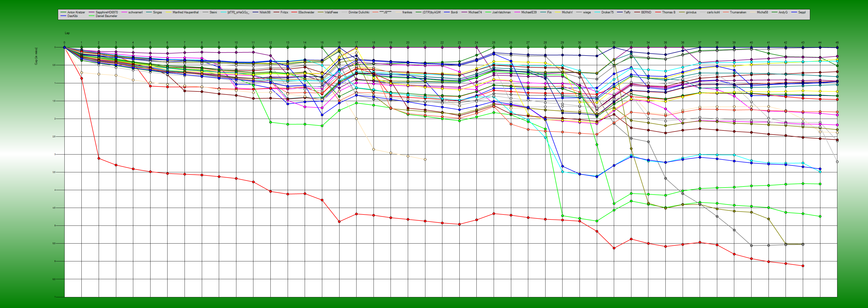Click the last frankes data point at lap 21
This screenshot has height=308, width=868.
click(x=425, y=159)
